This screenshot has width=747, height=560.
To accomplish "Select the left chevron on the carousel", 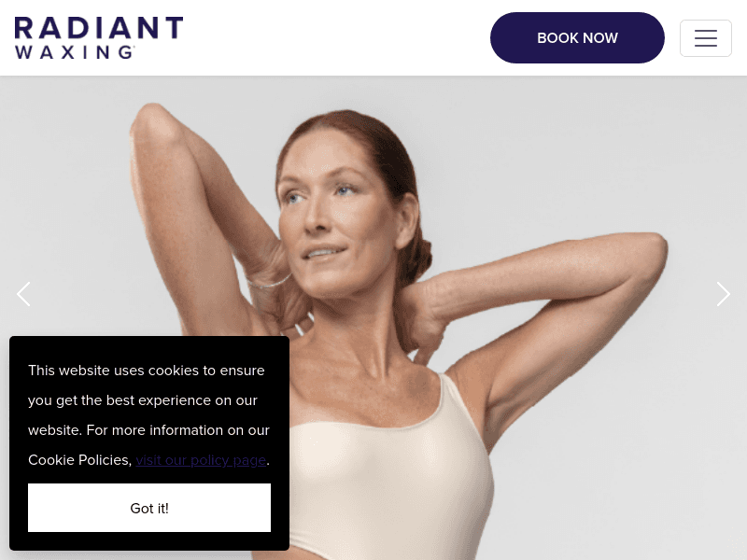I will point(23,294).
